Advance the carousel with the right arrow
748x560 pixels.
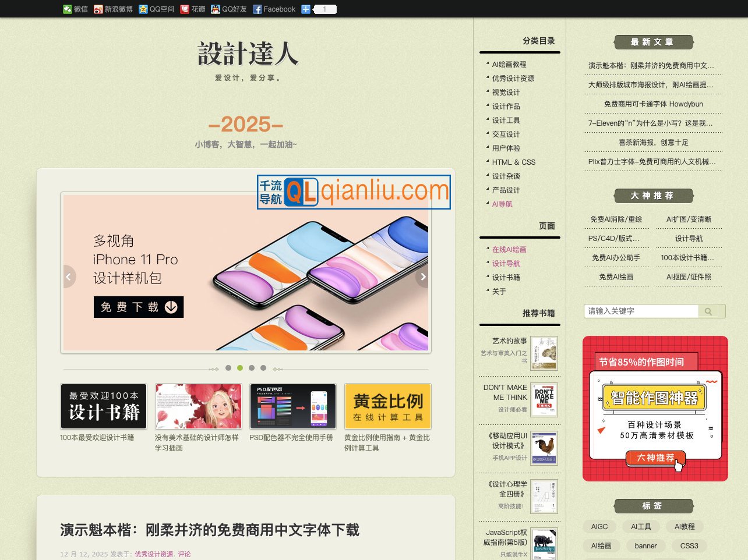coord(422,277)
